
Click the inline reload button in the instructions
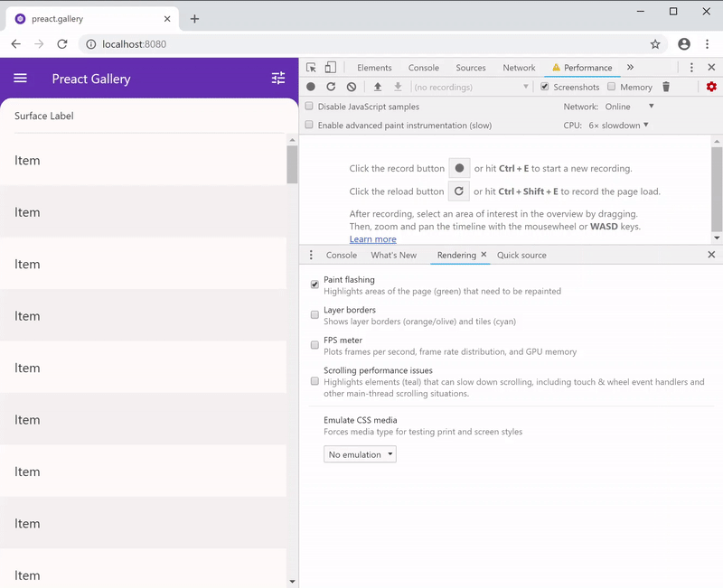coord(459,191)
